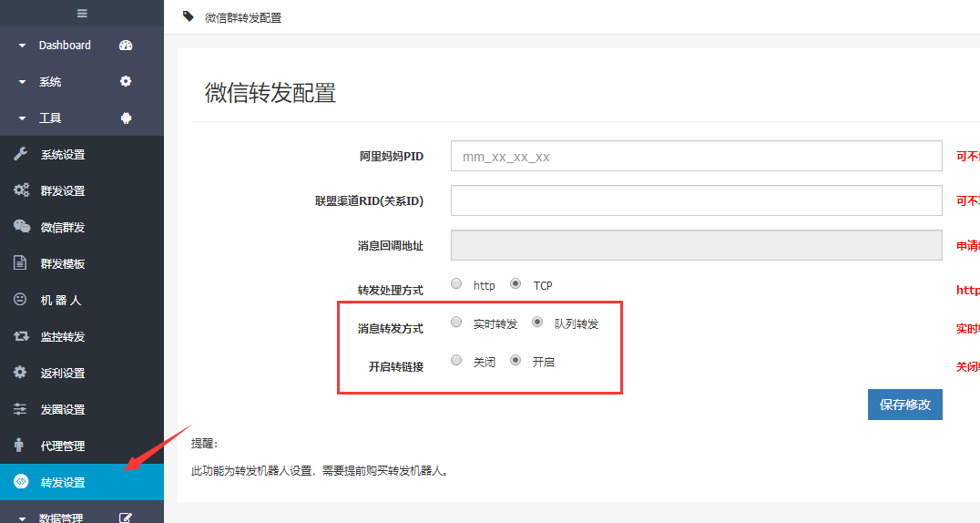Click the 消息转发方式 label
Viewport: 980px width, 523px height.
tap(391, 328)
